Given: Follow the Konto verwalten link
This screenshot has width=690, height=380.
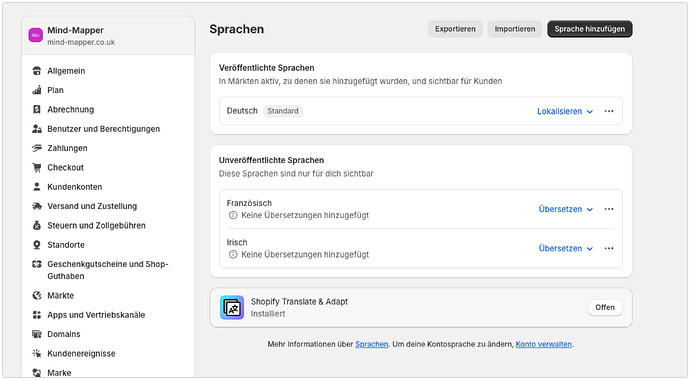Looking at the screenshot, I should pos(543,344).
